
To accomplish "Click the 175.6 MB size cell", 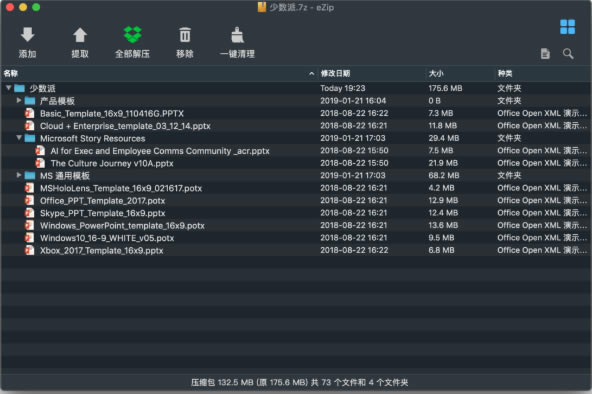I will pyautogui.click(x=445, y=88).
